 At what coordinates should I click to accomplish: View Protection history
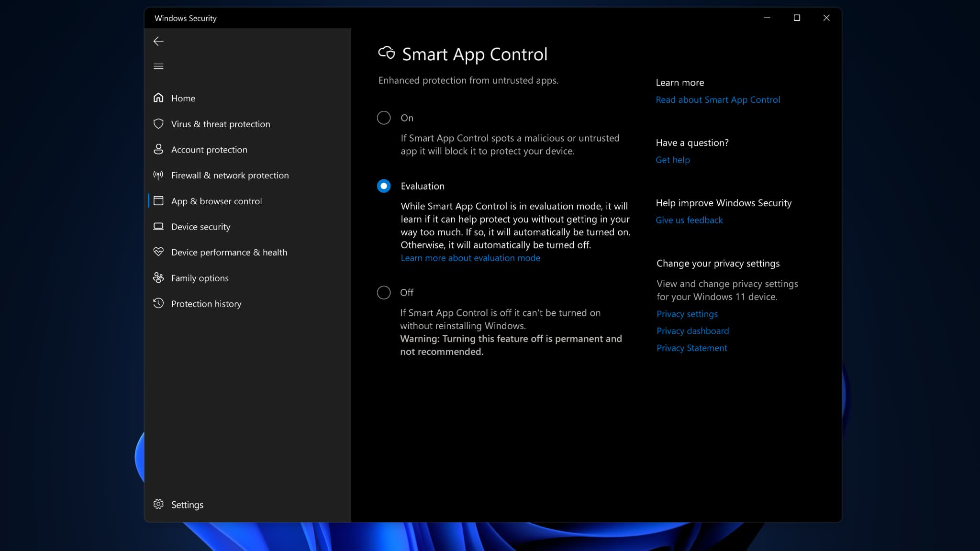[206, 303]
